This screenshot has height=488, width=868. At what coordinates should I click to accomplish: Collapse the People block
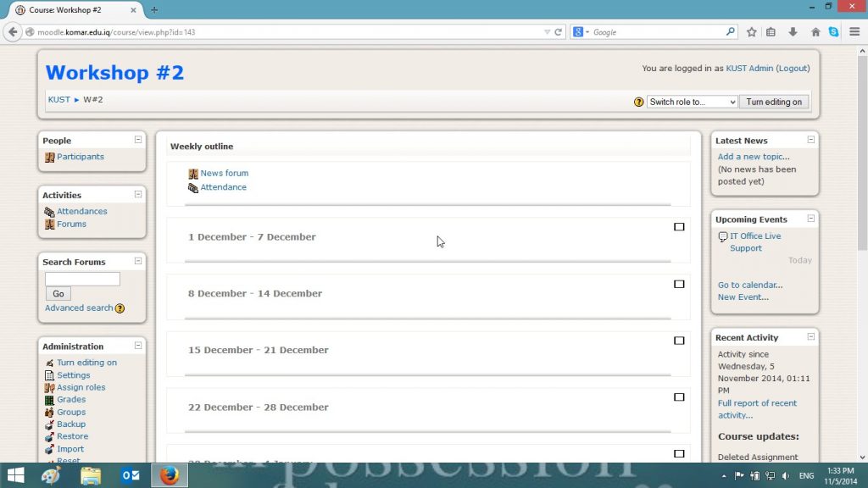pos(138,140)
